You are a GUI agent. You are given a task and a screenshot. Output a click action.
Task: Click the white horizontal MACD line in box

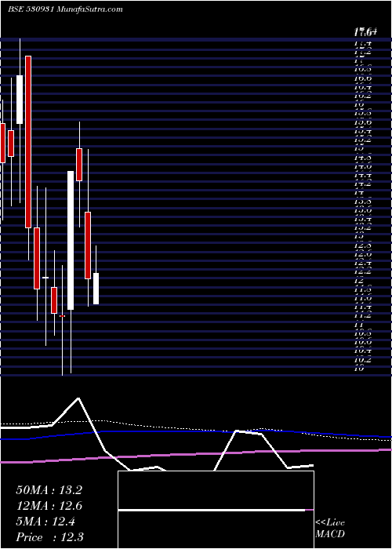coord(212,510)
